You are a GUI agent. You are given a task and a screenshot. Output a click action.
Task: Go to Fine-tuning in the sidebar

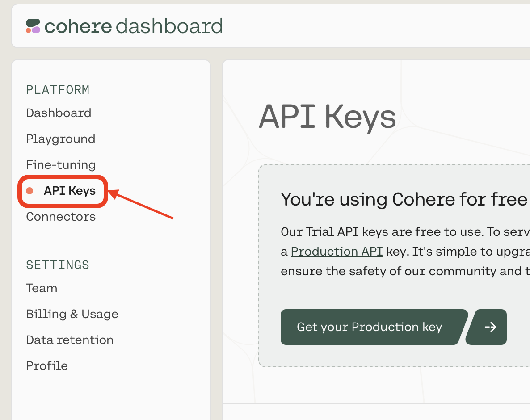click(x=61, y=165)
